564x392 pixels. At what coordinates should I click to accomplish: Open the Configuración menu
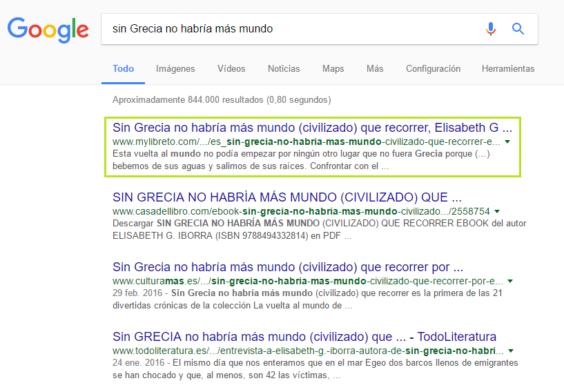point(433,69)
